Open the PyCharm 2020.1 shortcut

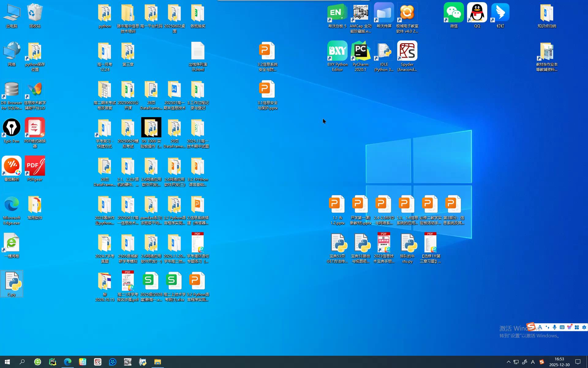click(x=360, y=51)
